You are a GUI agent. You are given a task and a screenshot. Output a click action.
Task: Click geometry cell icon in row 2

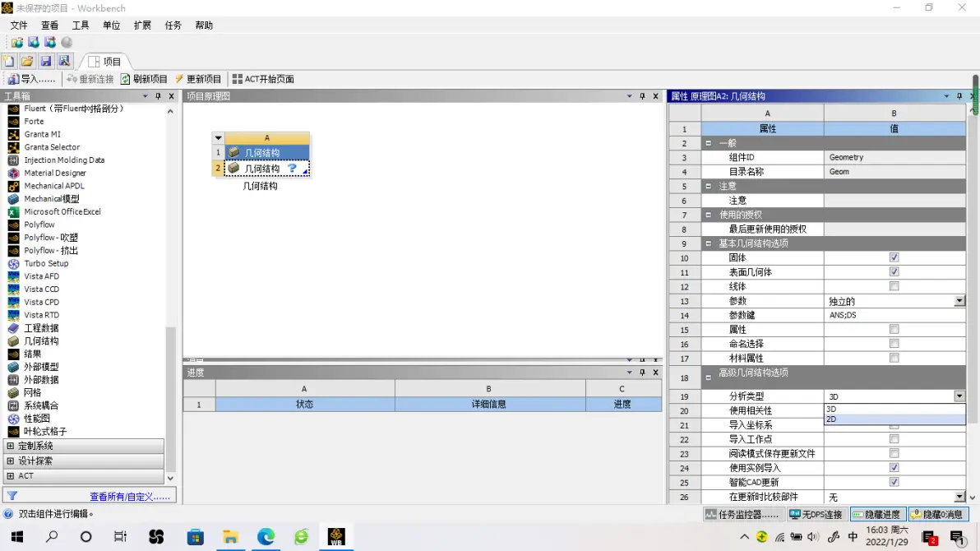pos(233,169)
